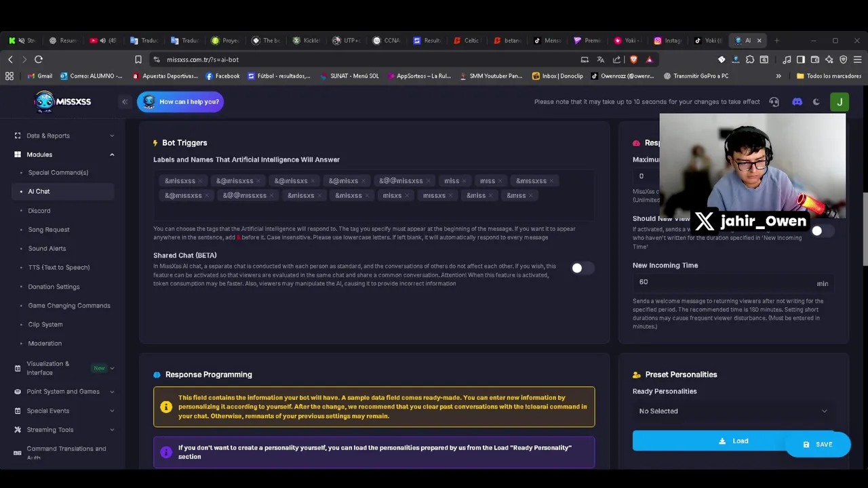Open the Song Request module
868x488 pixels.
click(49, 230)
